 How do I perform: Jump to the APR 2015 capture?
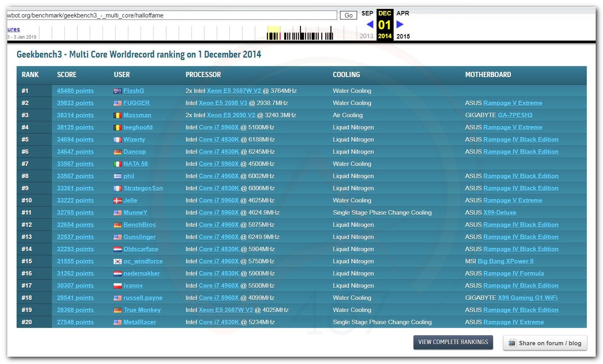[403, 13]
